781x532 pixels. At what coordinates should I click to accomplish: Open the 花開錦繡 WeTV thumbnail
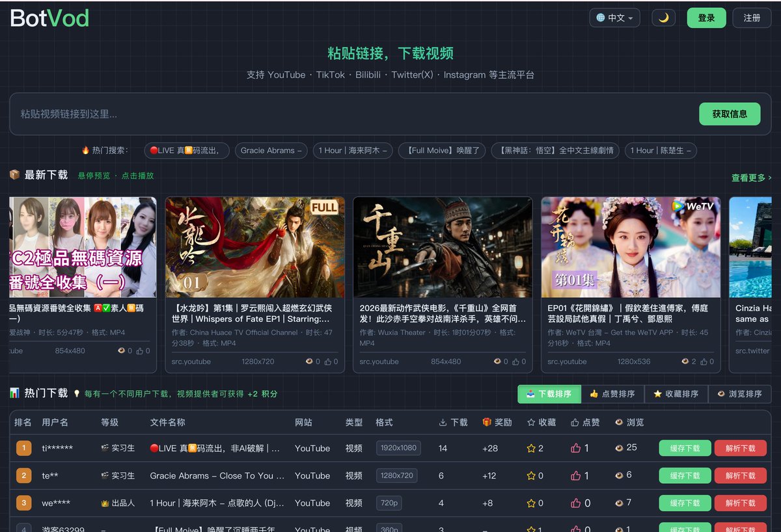point(631,247)
